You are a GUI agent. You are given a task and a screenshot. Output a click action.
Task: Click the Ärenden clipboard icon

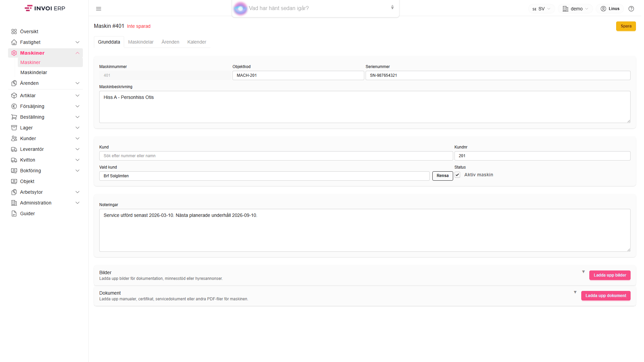click(14, 83)
